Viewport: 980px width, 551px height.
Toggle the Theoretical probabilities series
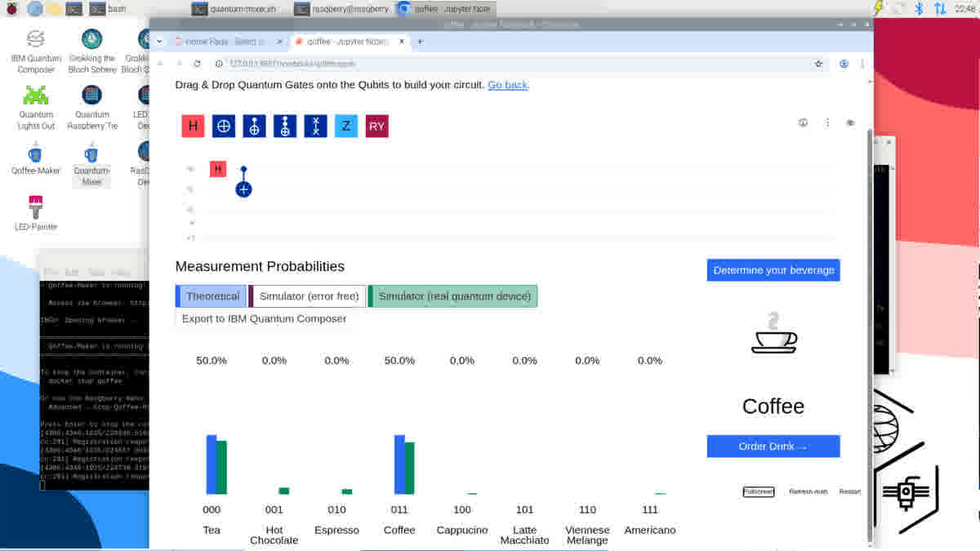click(212, 296)
